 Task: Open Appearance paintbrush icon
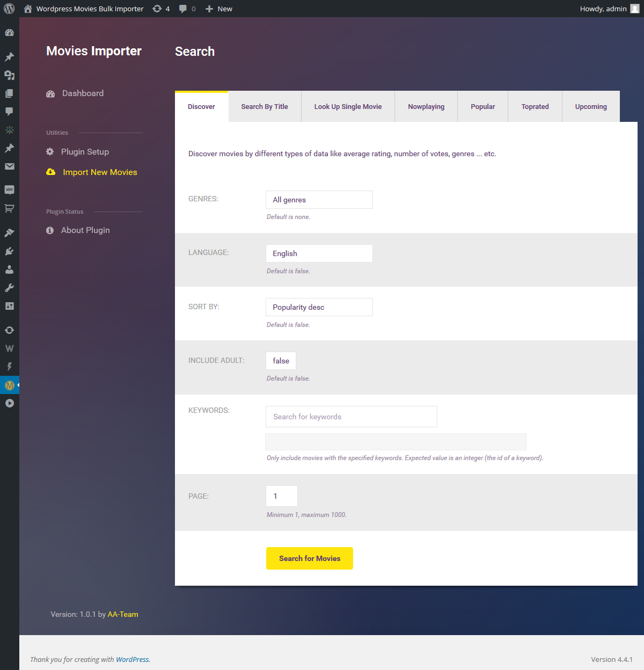pyautogui.click(x=9, y=233)
